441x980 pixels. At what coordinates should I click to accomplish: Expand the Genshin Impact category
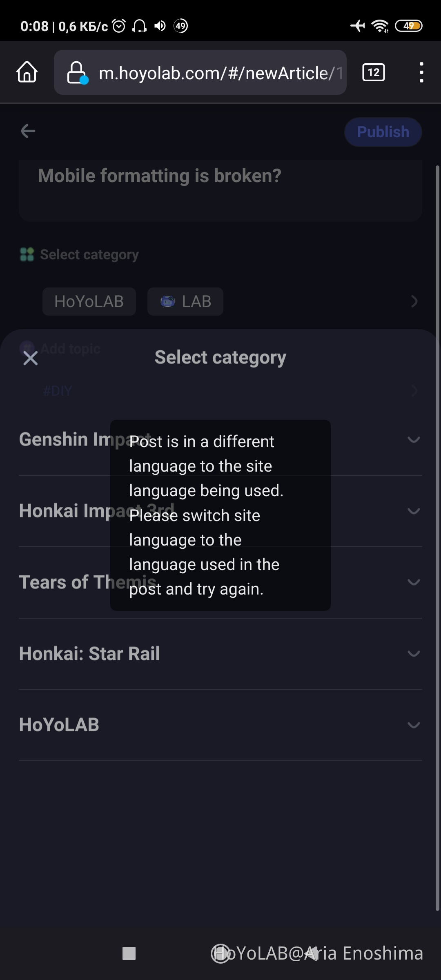pos(413,440)
